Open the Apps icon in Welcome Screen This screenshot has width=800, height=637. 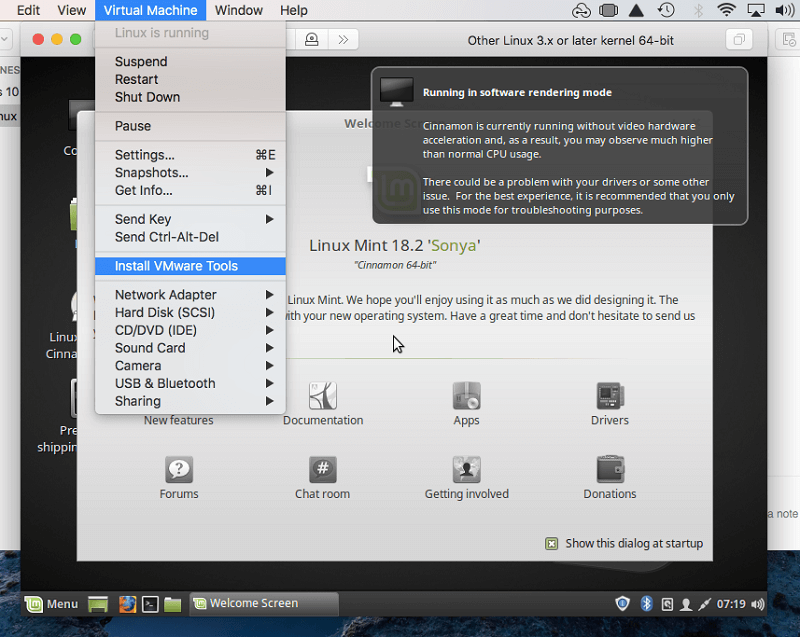466,396
